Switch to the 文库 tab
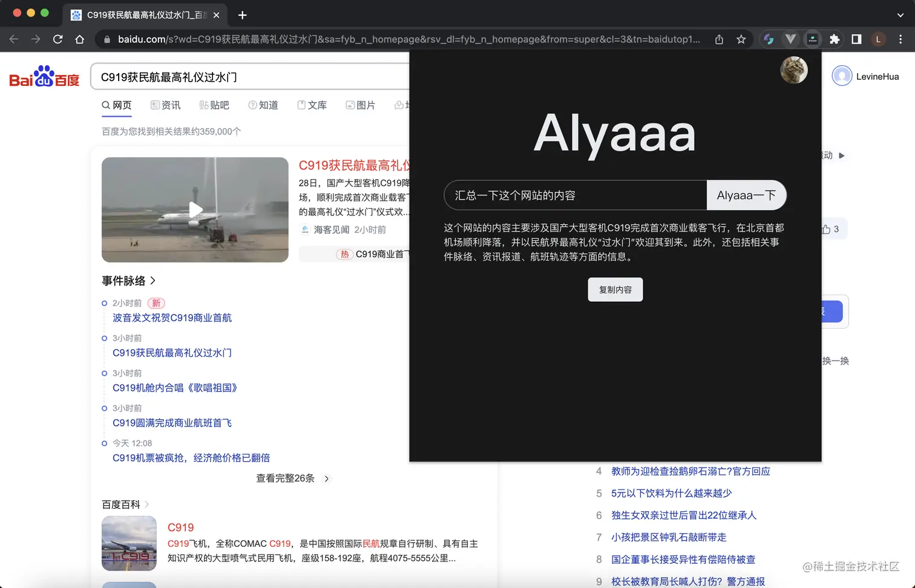The height and width of the screenshot is (588, 915). point(312,105)
